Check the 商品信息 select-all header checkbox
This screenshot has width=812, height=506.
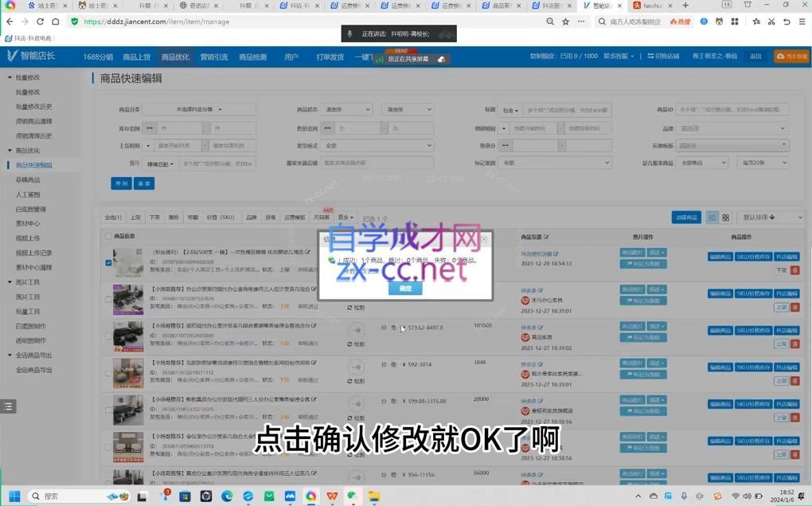pos(107,237)
